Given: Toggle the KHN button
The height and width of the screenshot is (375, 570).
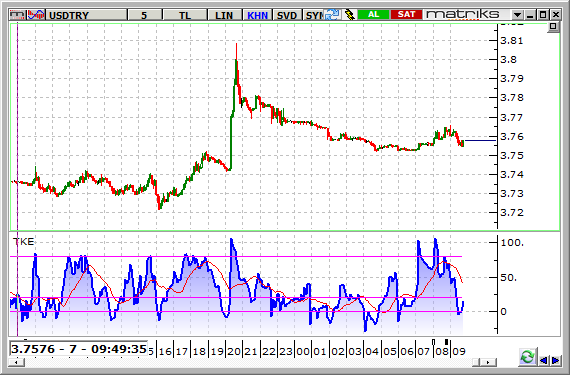Looking at the screenshot, I should pyautogui.click(x=257, y=15).
